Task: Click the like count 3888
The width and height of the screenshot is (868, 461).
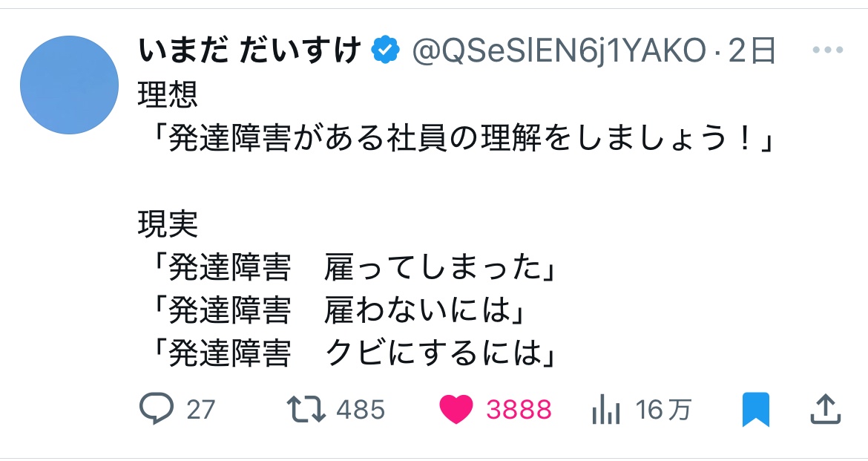Action: 519,410
